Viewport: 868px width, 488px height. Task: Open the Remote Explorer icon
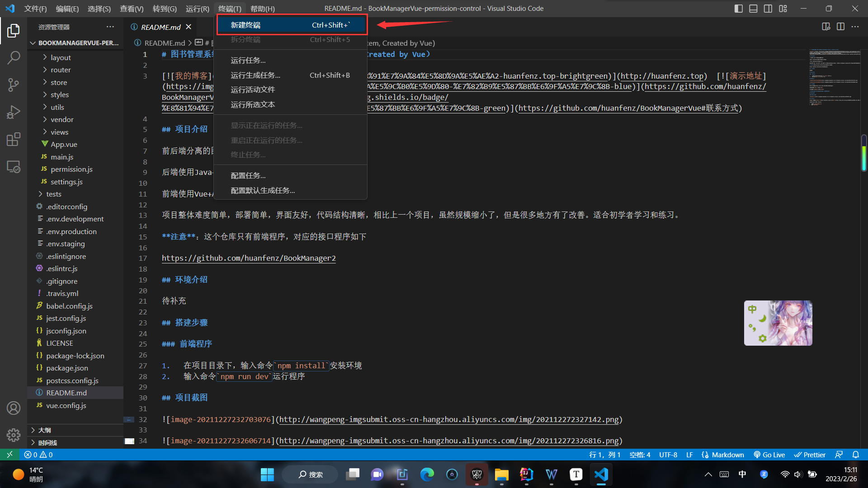click(x=14, y=166)
